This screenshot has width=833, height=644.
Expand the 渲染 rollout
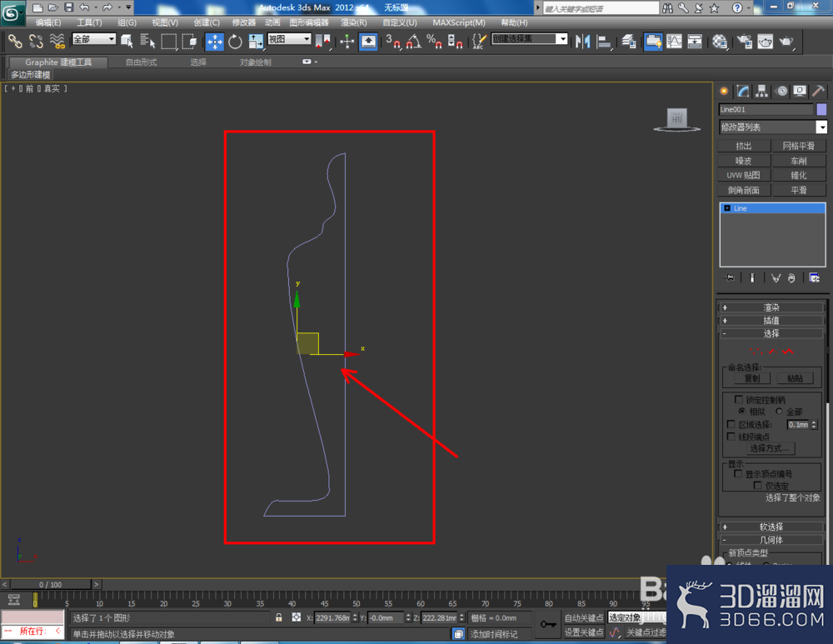point(771,307)
